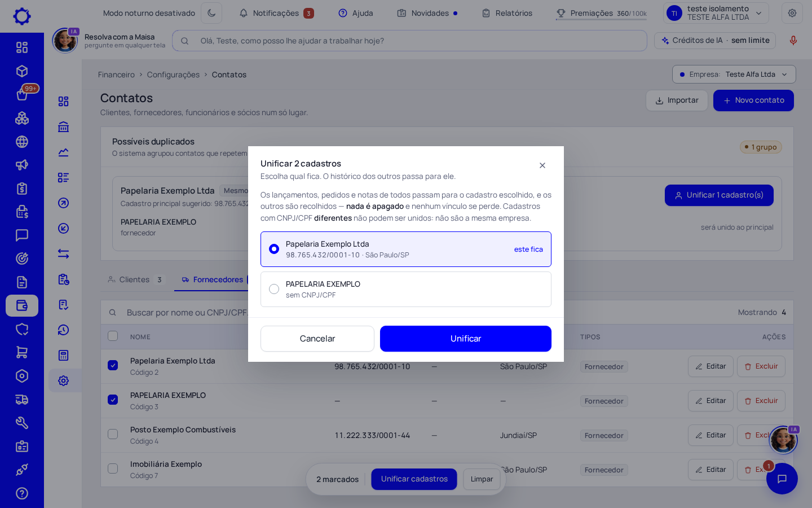Uncheck the PAPELARIA EXEMPLO Código 3 checkbox
The width and height of the screenshot is (812, 508).
113,400
